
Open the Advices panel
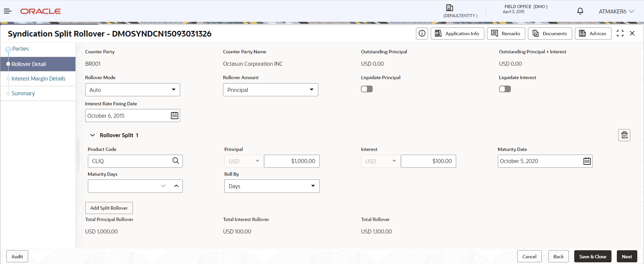coord(593,34)
